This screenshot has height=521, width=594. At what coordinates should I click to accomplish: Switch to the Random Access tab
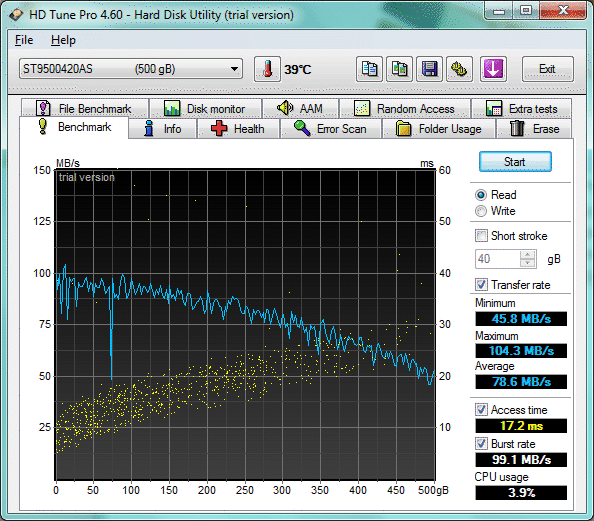405,109
